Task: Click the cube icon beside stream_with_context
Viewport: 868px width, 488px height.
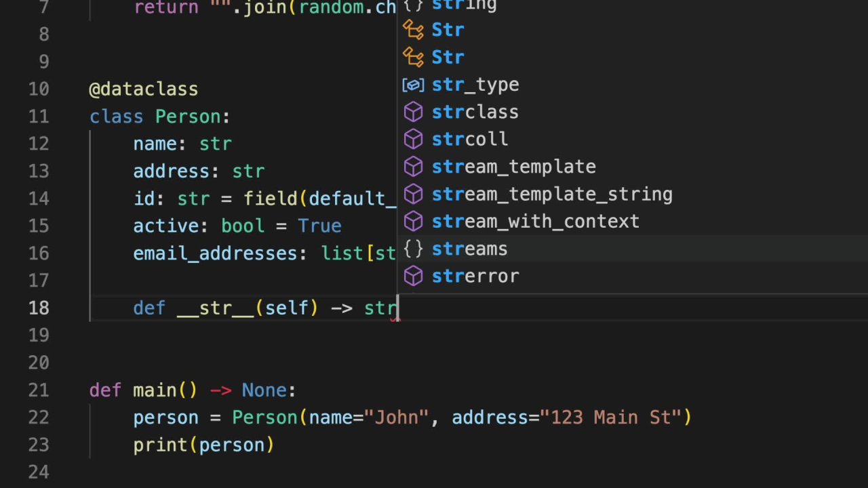Action: pyautogui.click(x=413, y=222)
